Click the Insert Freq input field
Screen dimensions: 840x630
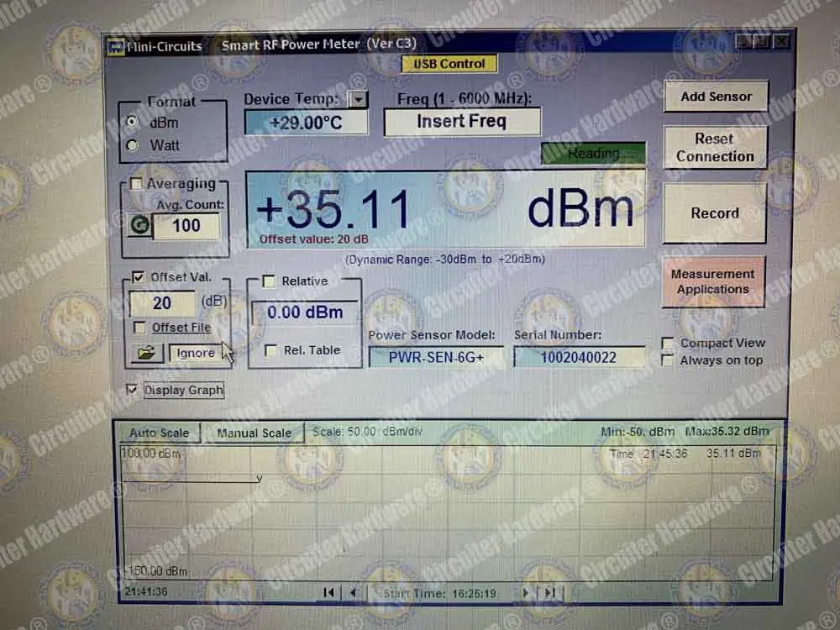point(461,122)
